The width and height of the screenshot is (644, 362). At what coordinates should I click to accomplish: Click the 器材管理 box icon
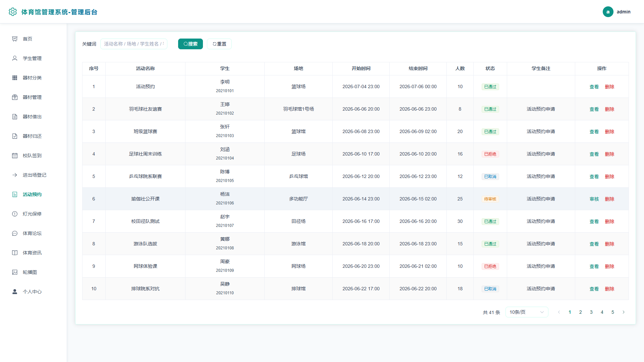click(x=15, y=97)
